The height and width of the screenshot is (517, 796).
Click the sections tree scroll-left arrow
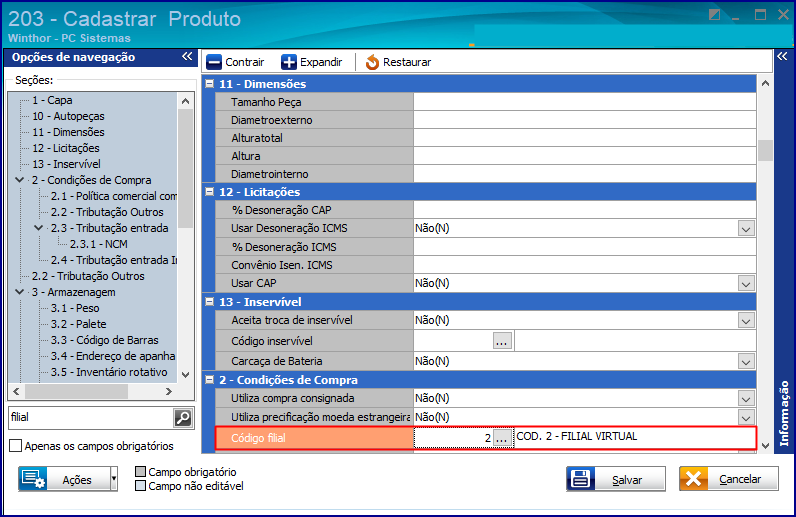(16, 392)
